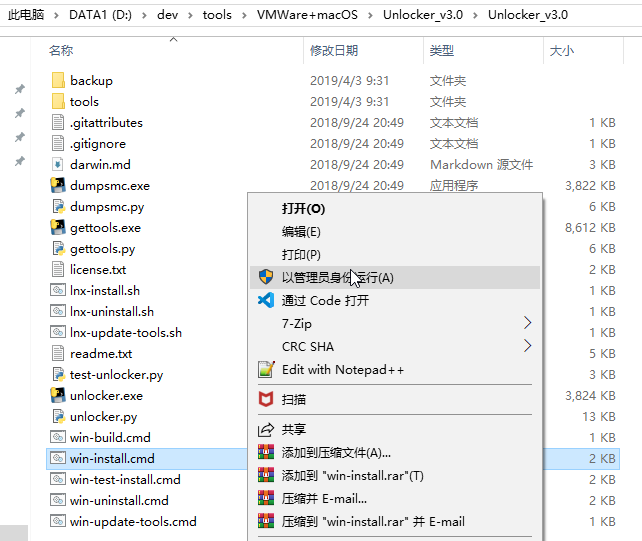
Task: Go to tools in the address bar
Action: point(217,15)
